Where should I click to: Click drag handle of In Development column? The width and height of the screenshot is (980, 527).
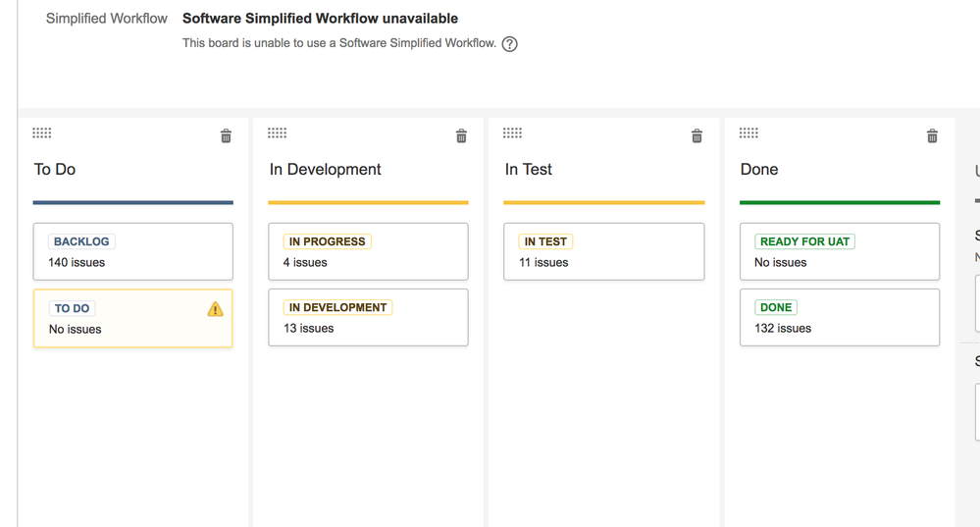278,133
